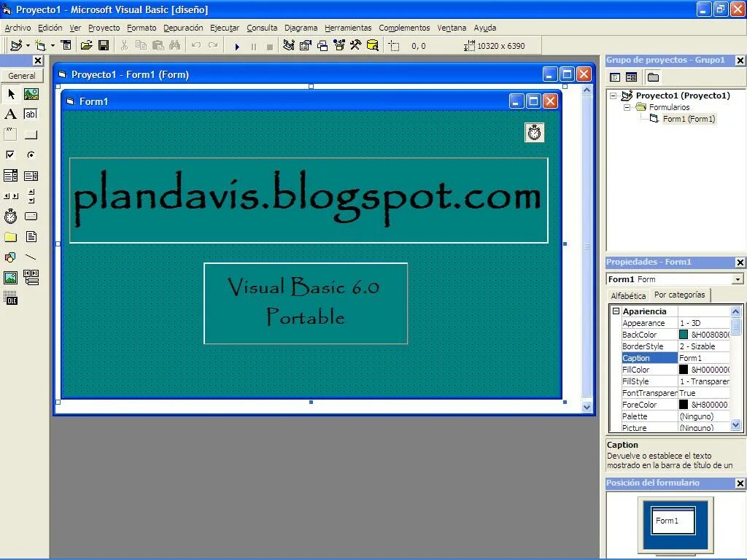
Task: Click the Find binoculars toolbar icon
Action: point(175,46)
